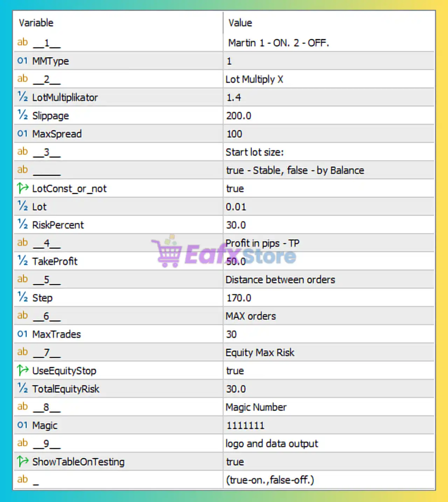Click the 'Start lot size:' value

click(x=254, y=152)
